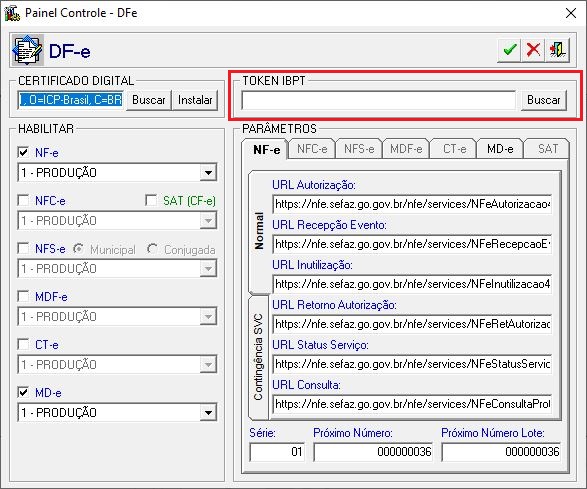Click the URL Retorno Autorização field
This screenshot has height=489, width=587.
point(412,324)
